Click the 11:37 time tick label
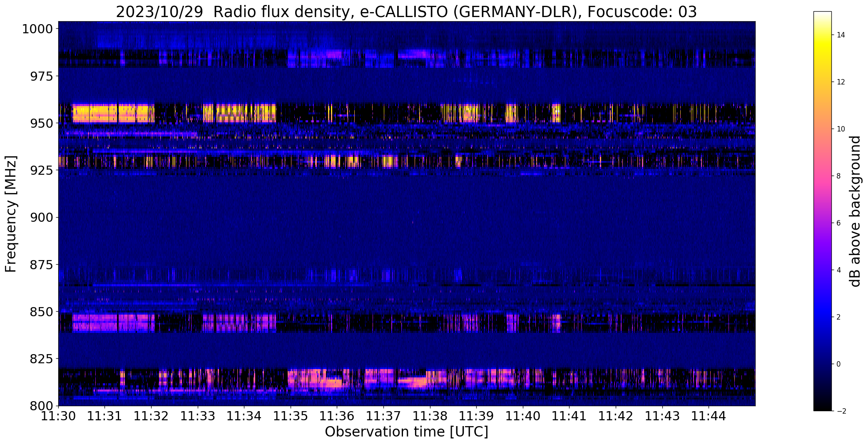This screenshot has height=444, width=868. 383,416
